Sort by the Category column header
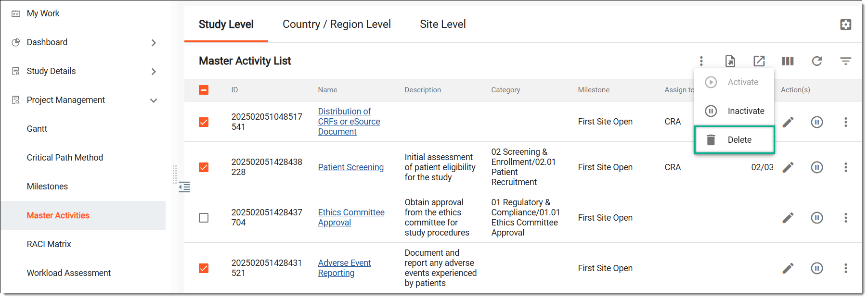Viewport: 868px width, 299px height. click(505, 90)
